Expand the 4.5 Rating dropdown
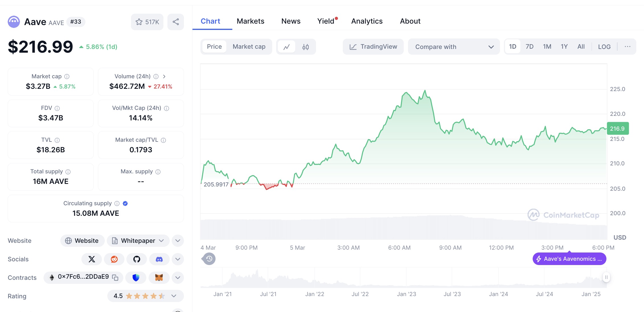Image resolution: width=644 pixels, height=312 pixels. [x=145, y=296]
